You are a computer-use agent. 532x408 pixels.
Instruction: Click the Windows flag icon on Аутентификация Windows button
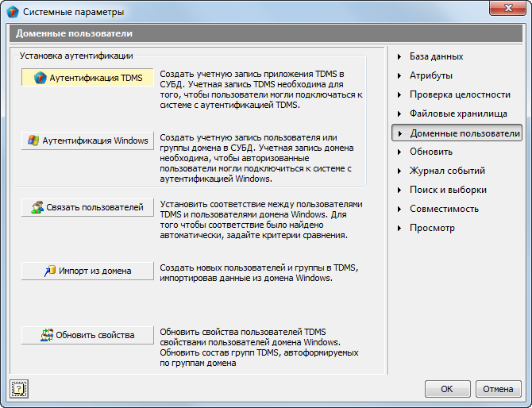click(x=33, y=140)
